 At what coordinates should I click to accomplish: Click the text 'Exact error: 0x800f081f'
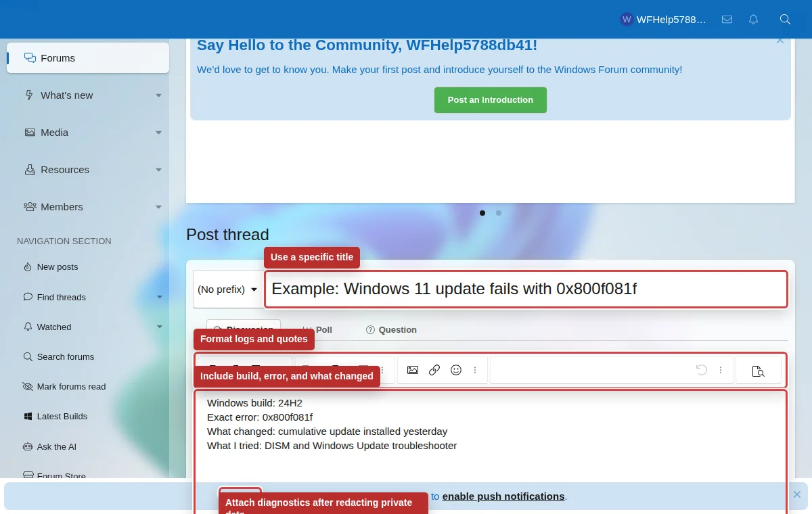[260, 417]
